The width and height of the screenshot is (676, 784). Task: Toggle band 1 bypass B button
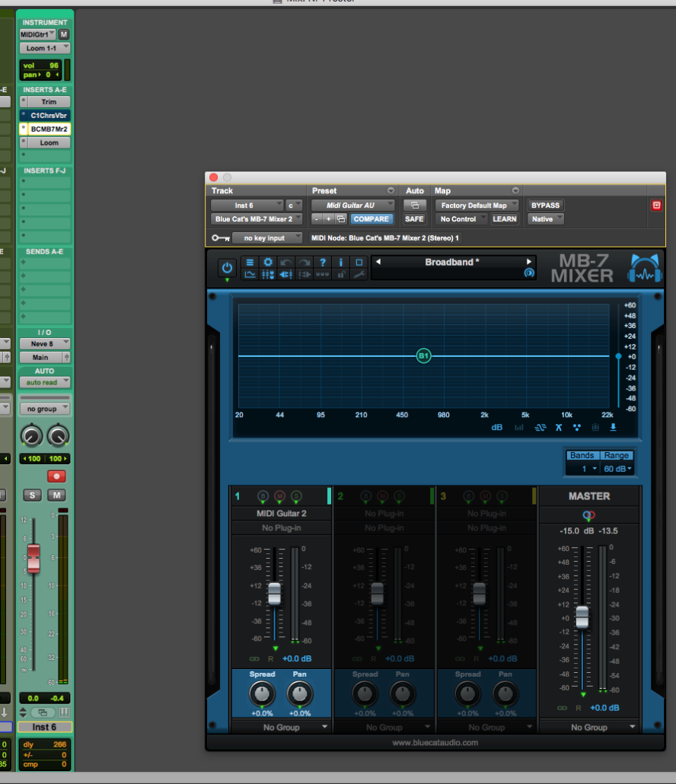(263, 496)
